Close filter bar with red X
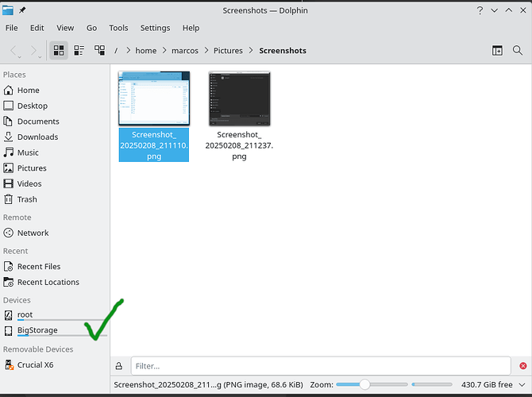532x397 pixels. point(522,366)
